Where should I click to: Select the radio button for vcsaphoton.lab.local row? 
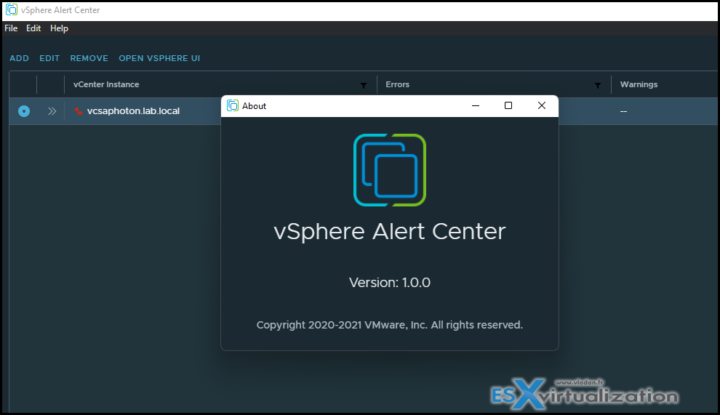(24, 111)
